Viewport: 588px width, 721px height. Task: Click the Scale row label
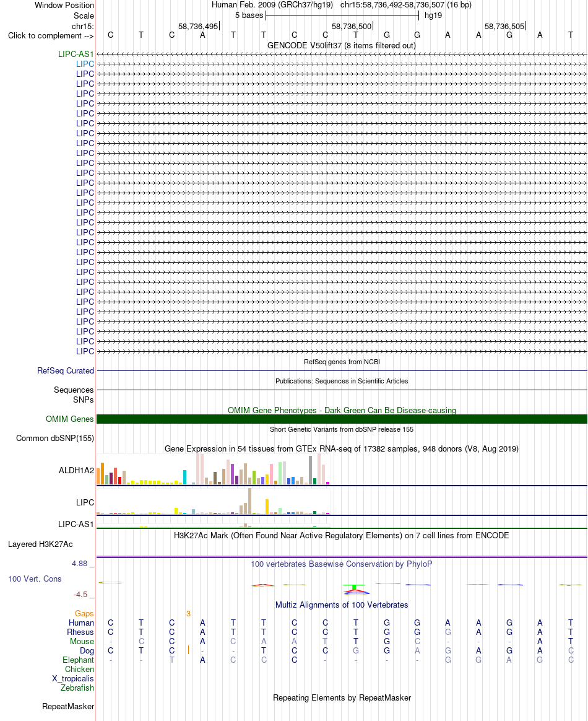click(84, 15)
